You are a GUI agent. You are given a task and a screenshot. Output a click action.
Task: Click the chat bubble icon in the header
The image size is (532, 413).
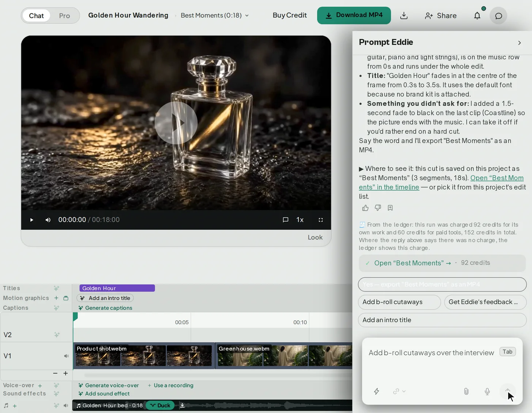[x=499, y=16]
